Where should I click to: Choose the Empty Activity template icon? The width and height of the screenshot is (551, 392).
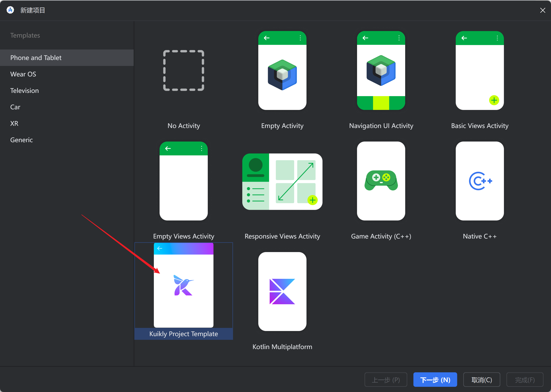tap(282, 70)
